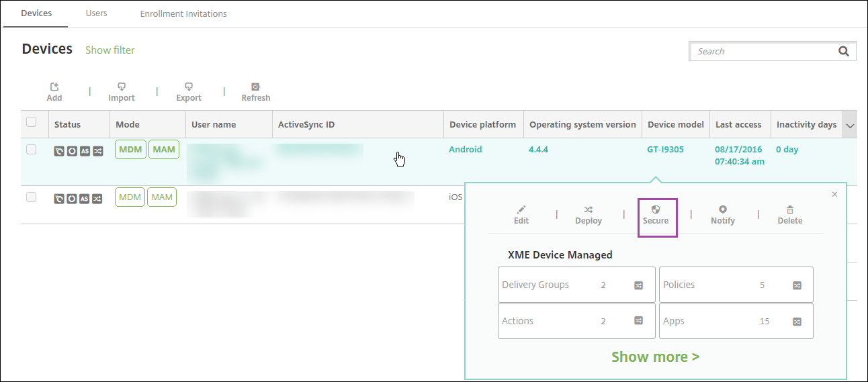Select the iOS device row checkbox
This screenshot has height=382, width=868.
point(31,197)
